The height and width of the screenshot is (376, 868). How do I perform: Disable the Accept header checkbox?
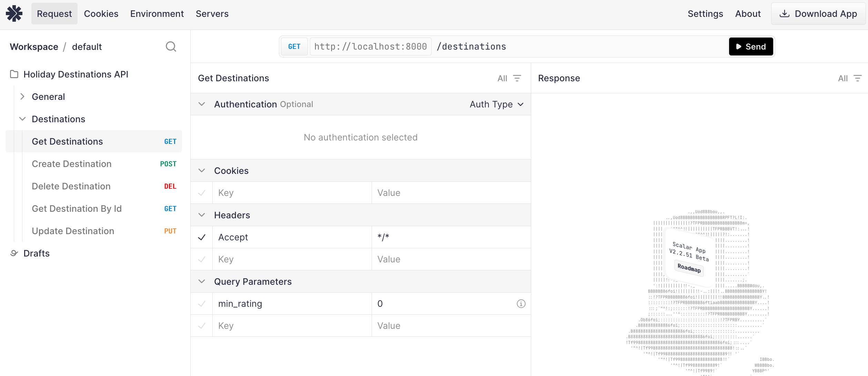point(202,237)
